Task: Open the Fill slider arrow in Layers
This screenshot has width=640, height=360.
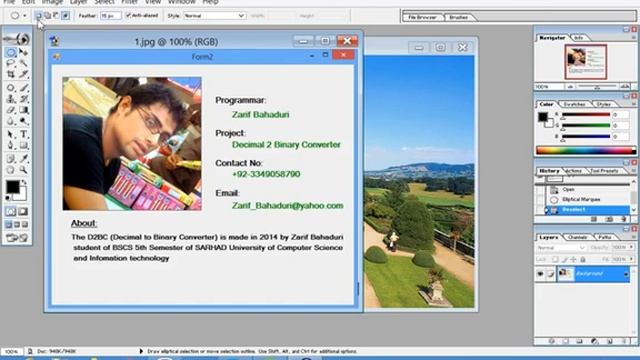Action: point(631,259)
